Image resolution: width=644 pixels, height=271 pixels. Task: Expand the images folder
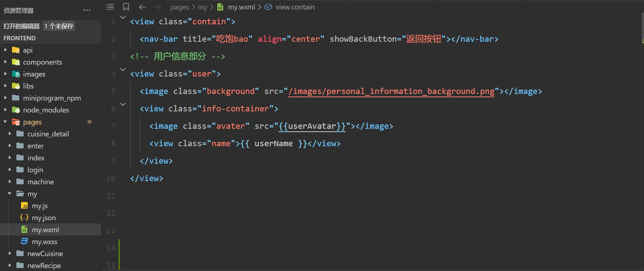tap(5, 74)
